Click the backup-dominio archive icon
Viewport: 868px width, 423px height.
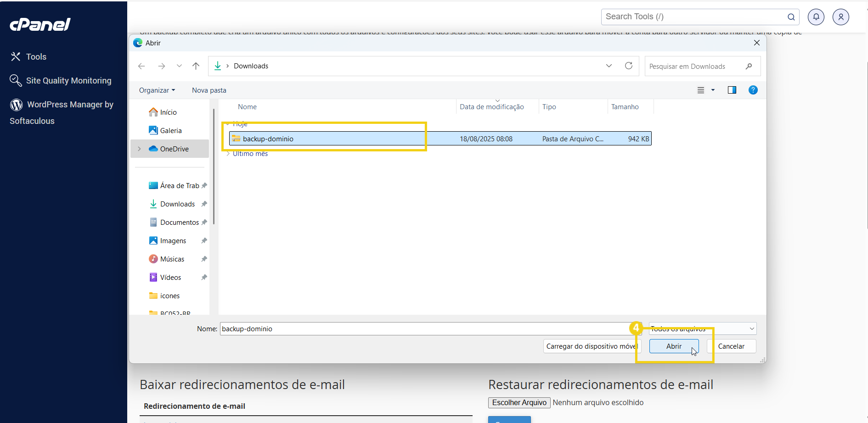(x=236, y=139)
